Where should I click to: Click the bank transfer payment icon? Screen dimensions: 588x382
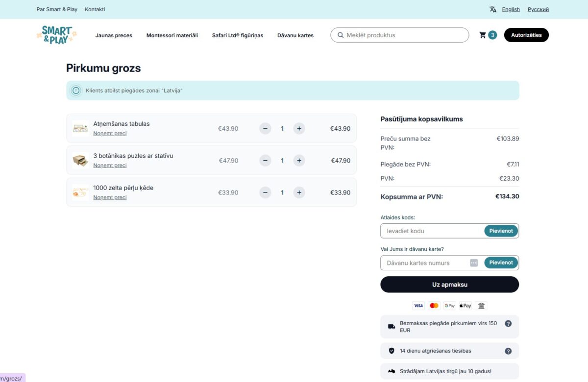coord(481,305)
